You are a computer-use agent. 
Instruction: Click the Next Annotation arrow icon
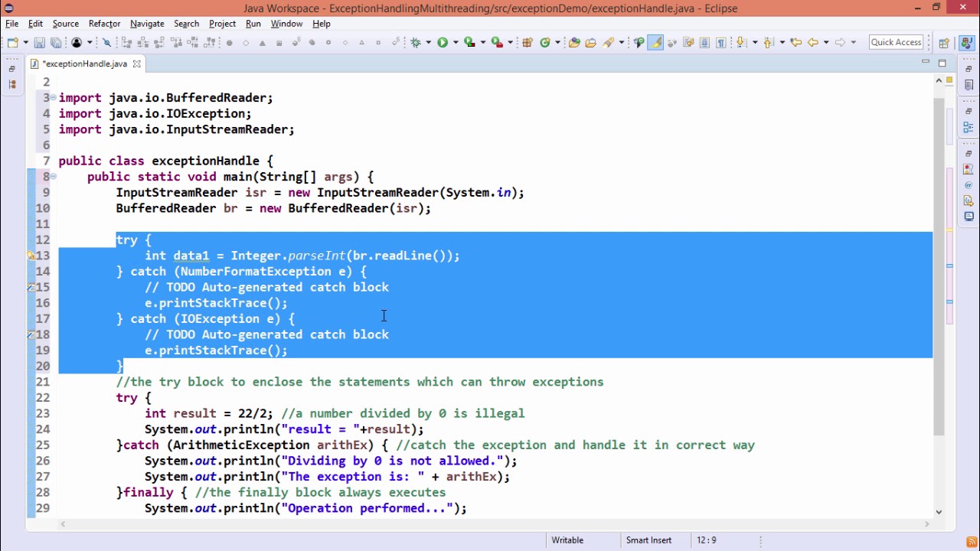pyautogui.click(x=740, y=43)
